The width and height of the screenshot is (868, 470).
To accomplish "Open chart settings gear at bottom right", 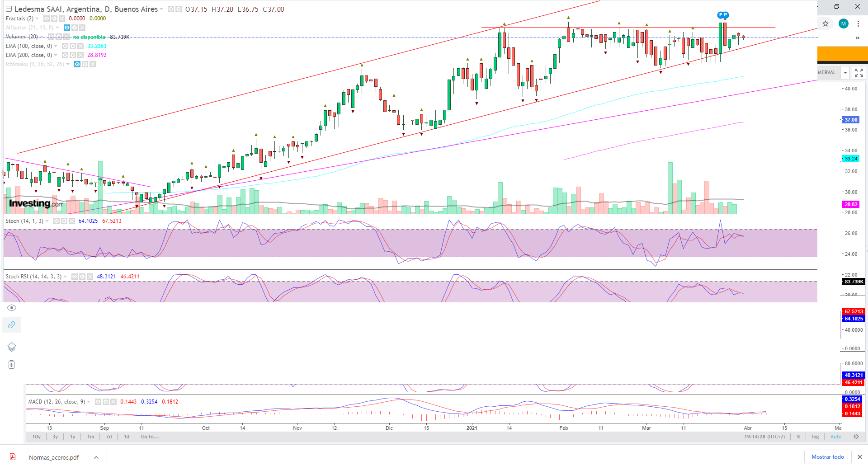I will 856,437.
